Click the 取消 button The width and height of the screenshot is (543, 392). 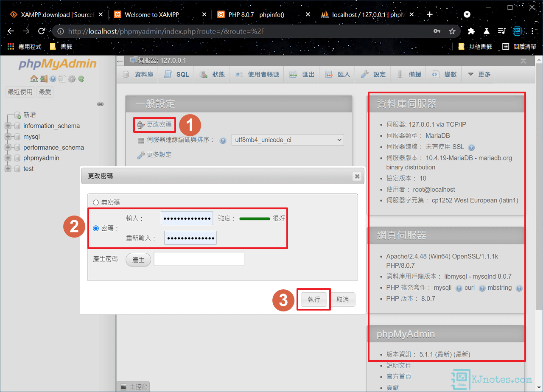tap(342, 300)
